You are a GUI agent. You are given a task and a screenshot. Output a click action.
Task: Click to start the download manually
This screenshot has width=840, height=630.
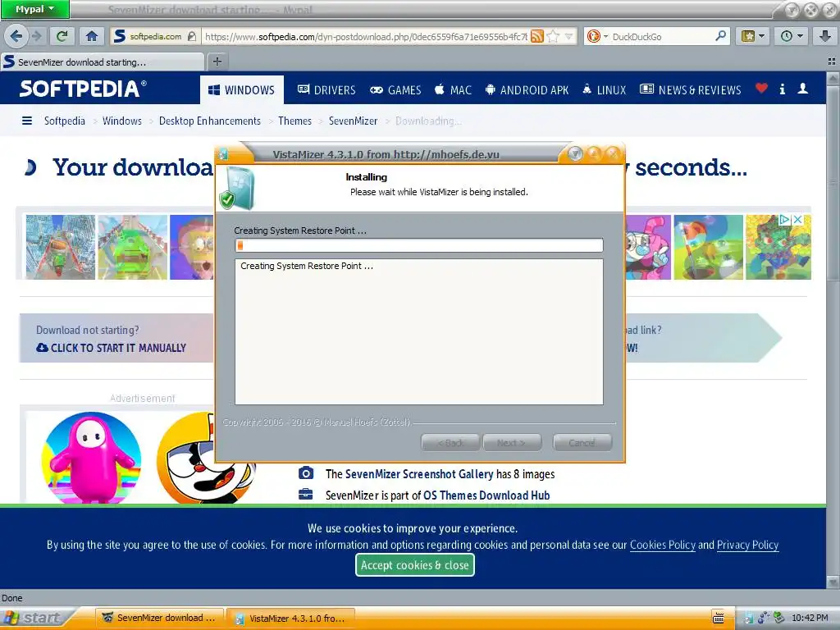point(111,348)
